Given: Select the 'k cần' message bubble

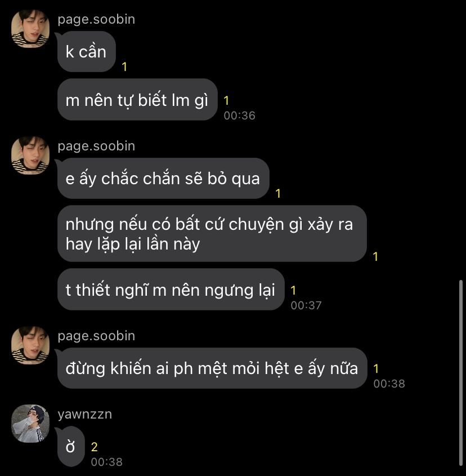Looking at the screenshot, I should 87,52.
